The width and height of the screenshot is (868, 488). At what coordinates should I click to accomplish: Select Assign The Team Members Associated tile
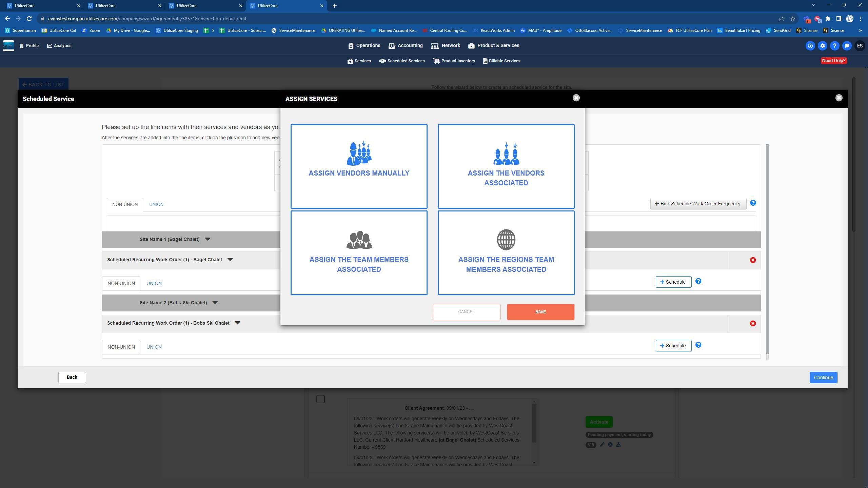pos(359,253)
